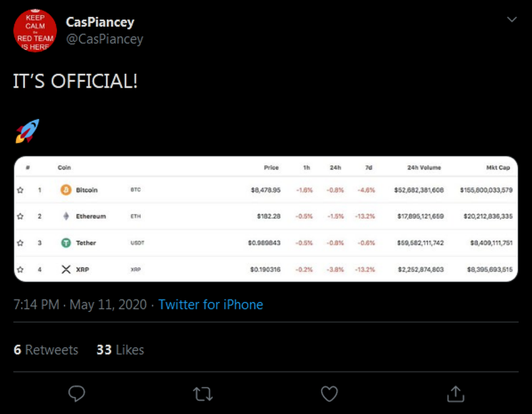Open the @CasPiancey handle link
The width and height of the screenshot is (532, 414).
coord(105,39)
